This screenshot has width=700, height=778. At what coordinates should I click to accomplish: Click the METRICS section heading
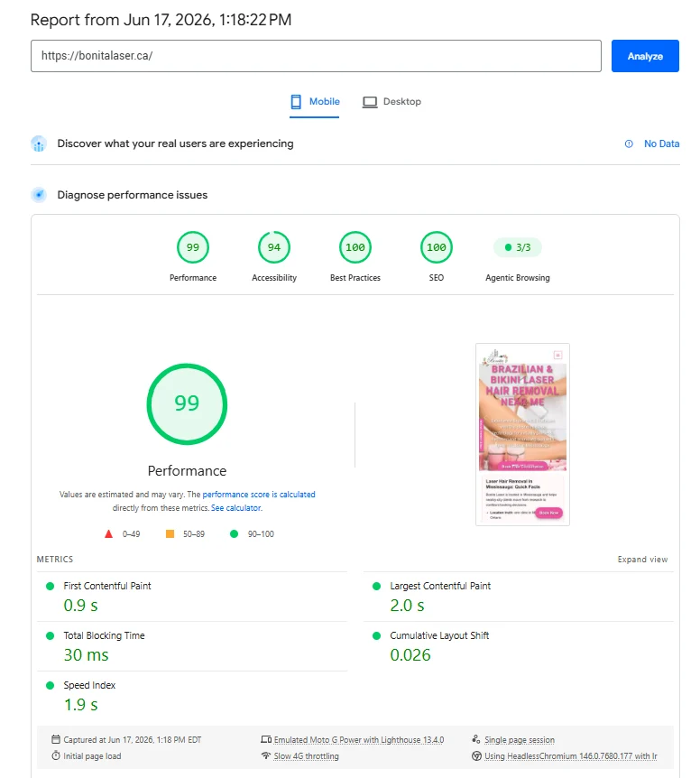(54, 560)
